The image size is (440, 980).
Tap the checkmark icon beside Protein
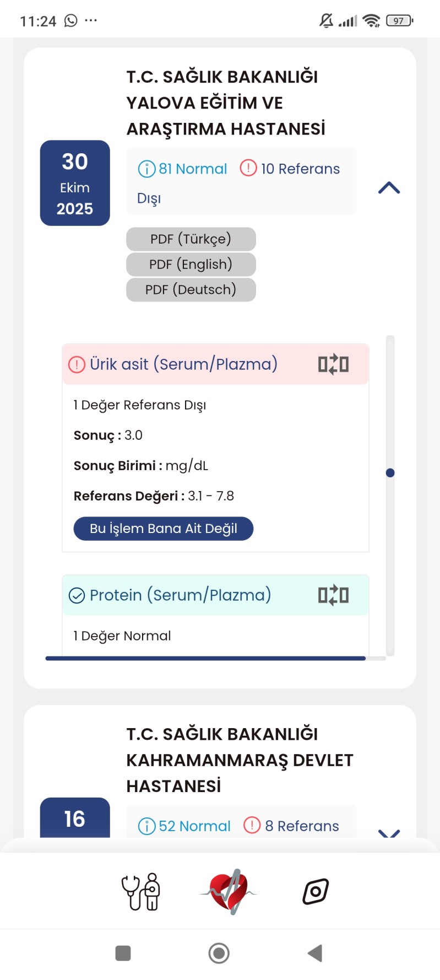pos(77,595)
